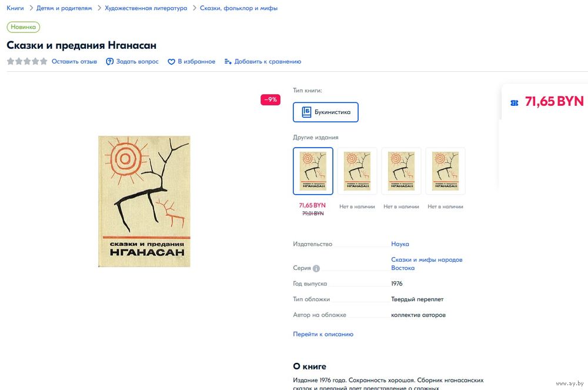The width and height of the screenshot is (588, 390).
Task: Click the compare list icon by Добавить к сравнению
Action: [x=228, y=62]
